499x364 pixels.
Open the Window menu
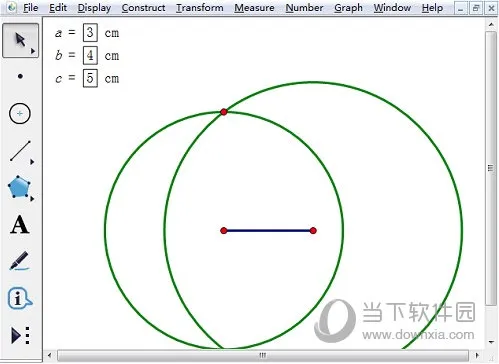tap(392, 7)
